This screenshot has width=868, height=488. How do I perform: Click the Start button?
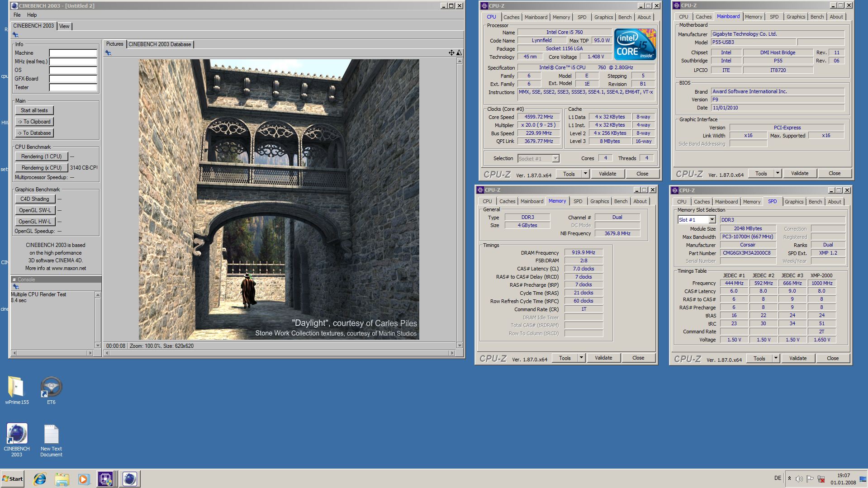(13, 479)
